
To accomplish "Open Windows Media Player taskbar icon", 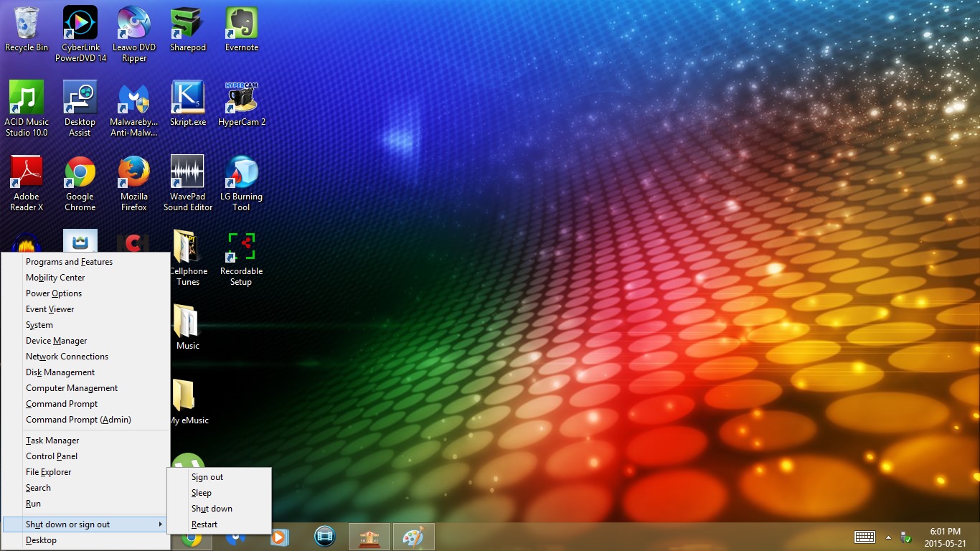I will pos(281,537).
